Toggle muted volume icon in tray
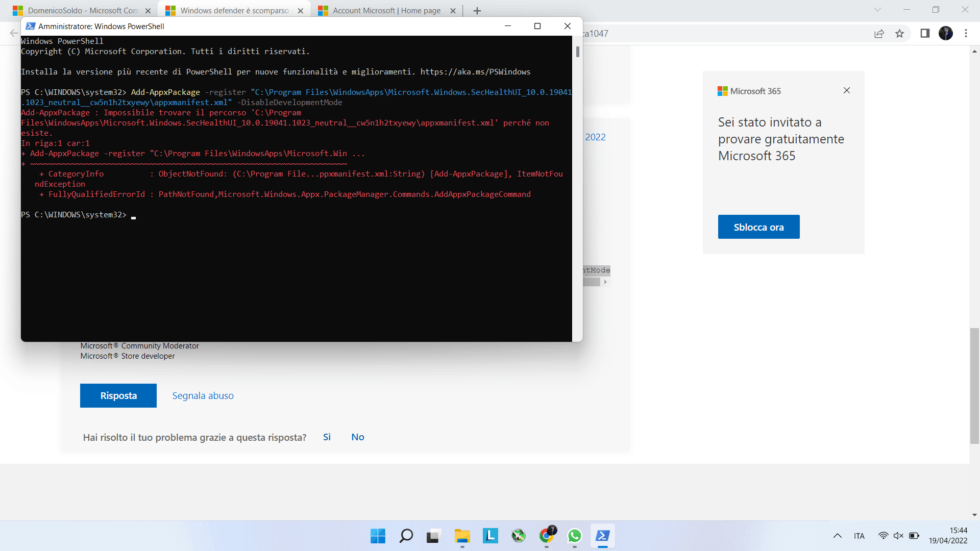 [x=898, y=536]
